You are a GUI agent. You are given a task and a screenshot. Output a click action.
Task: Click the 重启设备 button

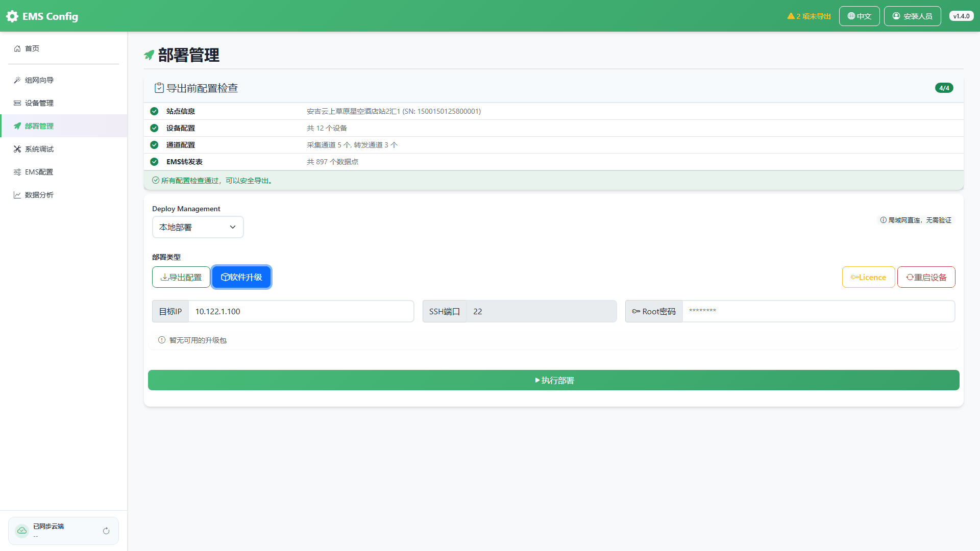pyautogui.click(x=926, y=277)
